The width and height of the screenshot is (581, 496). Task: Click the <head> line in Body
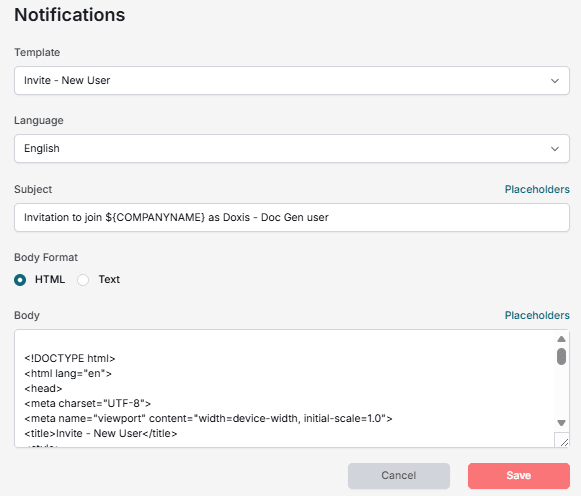coord(43,389)
